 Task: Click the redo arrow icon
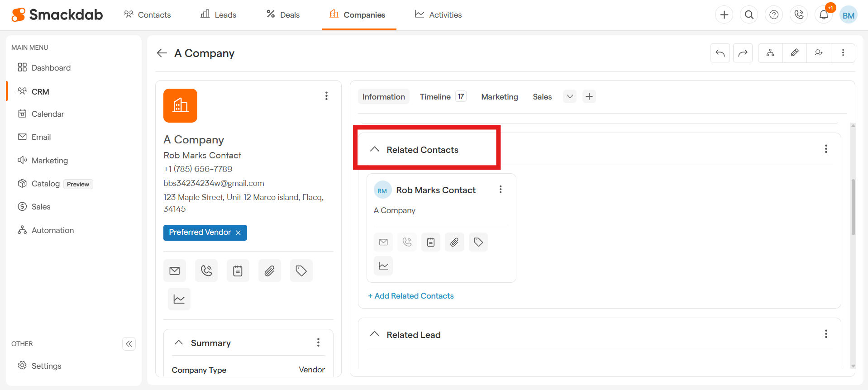click(743, 53)
